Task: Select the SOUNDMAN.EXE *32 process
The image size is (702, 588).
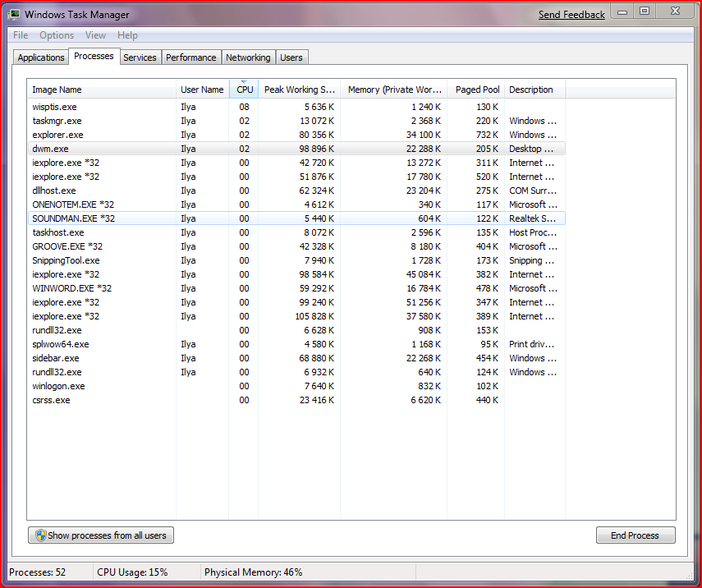Action: [296, 218]
